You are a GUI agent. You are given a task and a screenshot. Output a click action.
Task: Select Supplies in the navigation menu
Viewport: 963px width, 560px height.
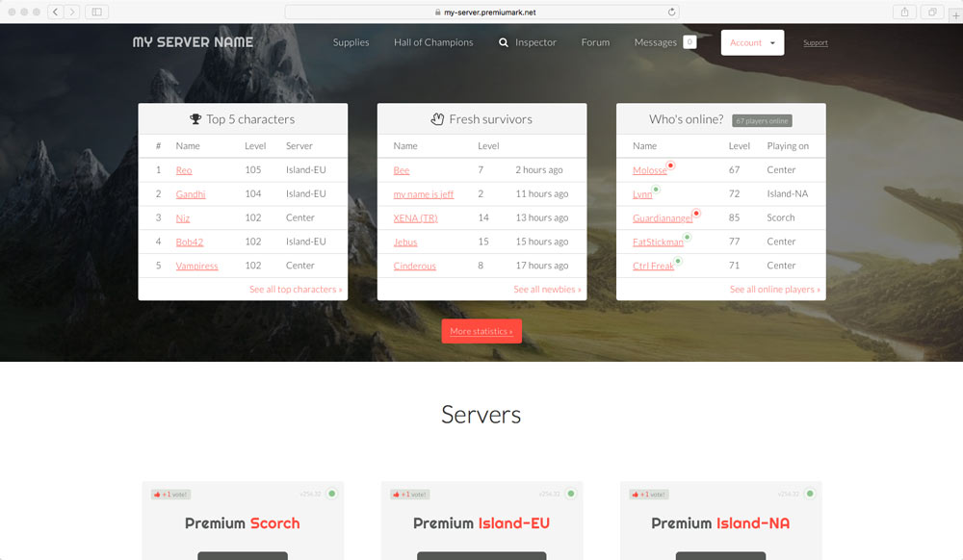[351, 42]
